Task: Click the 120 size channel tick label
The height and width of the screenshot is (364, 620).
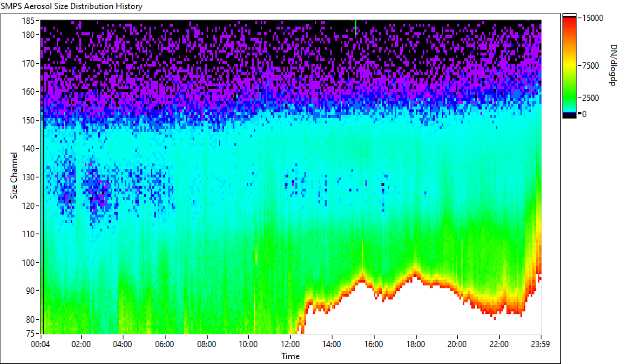Action: coord(27,205)
